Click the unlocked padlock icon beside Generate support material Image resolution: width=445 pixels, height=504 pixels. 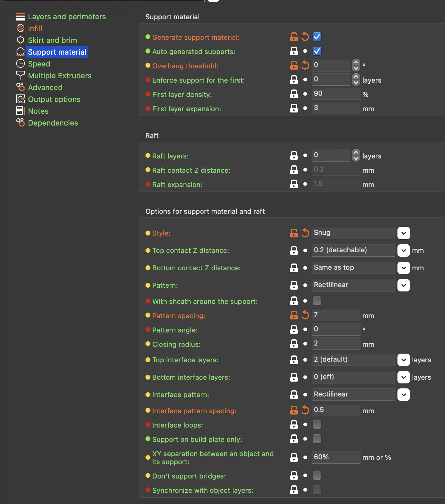[294, 37]
